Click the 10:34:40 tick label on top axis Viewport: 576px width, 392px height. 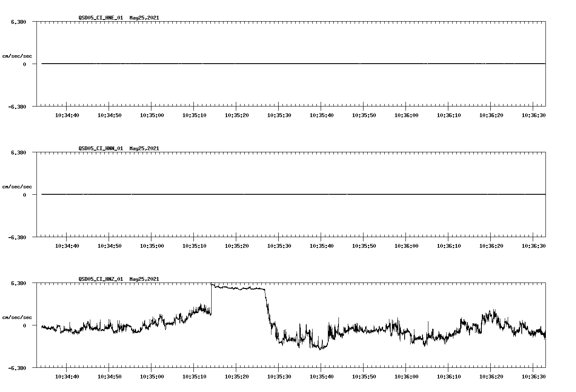(67, 115)
